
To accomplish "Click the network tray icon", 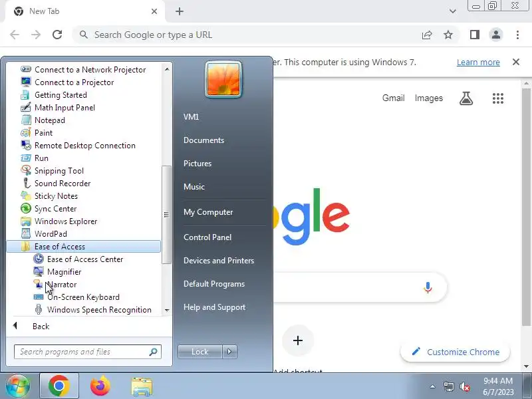I will [x=448, y=386].
